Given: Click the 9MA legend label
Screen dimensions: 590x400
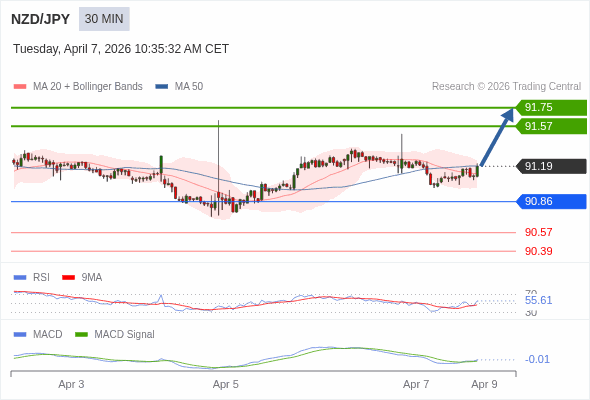Looking at the screenshot, I should tap(92, 278).
